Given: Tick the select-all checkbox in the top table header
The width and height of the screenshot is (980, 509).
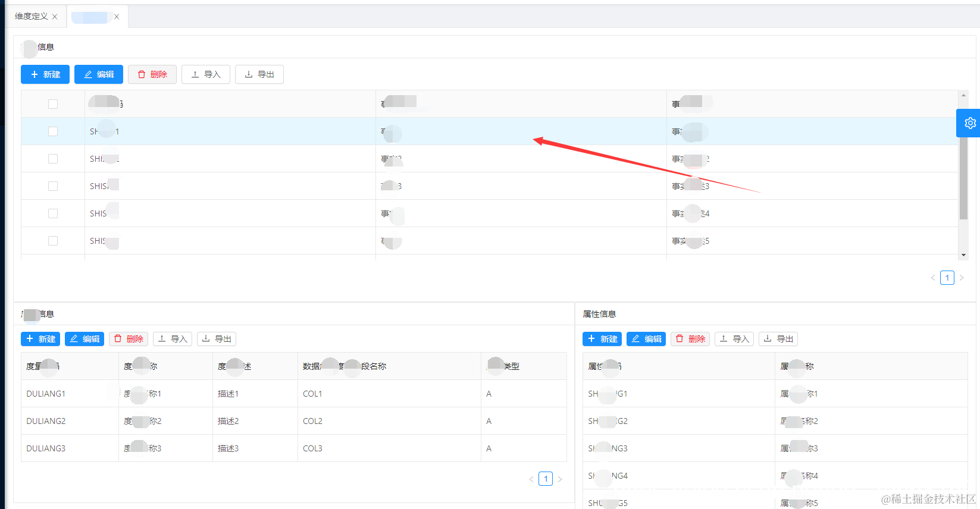Looking at the screenshot, I should point(53,104).
